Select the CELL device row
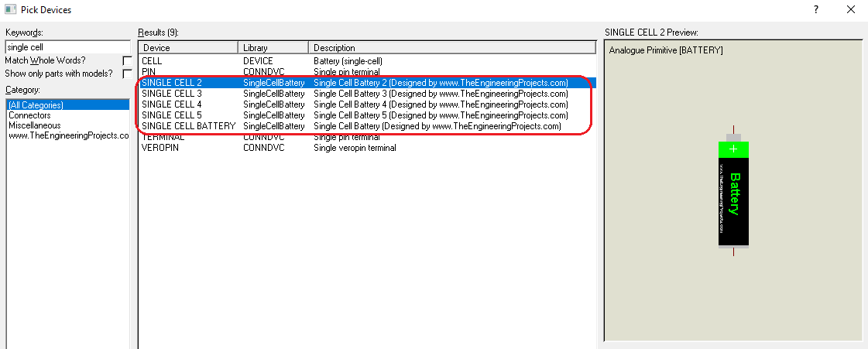This screenshot has height=349, width=868. tap(152, 60)
